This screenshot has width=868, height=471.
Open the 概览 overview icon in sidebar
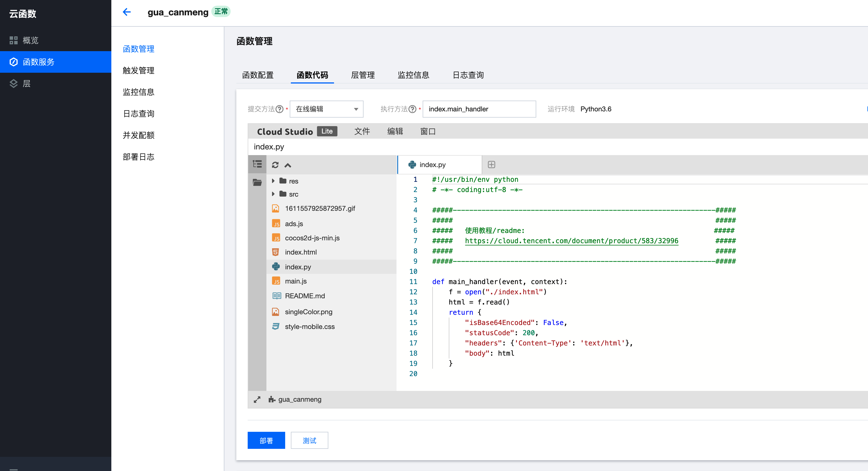click(x=13, y=40)
